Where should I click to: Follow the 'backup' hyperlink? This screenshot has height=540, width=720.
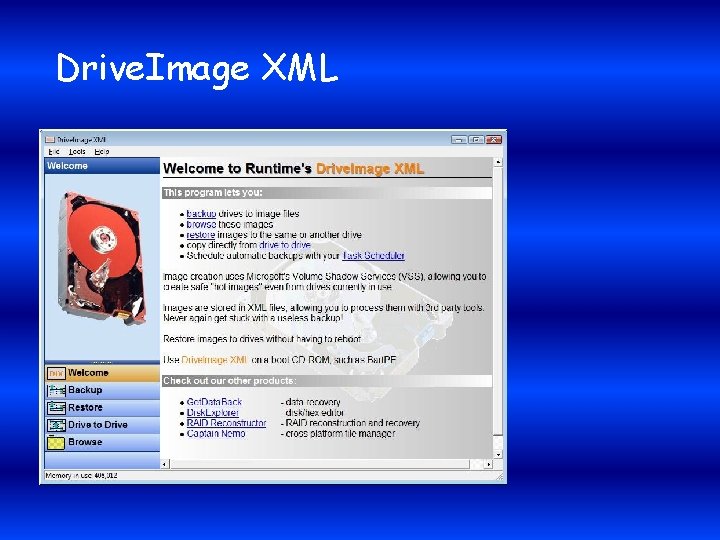coord(201,214)
